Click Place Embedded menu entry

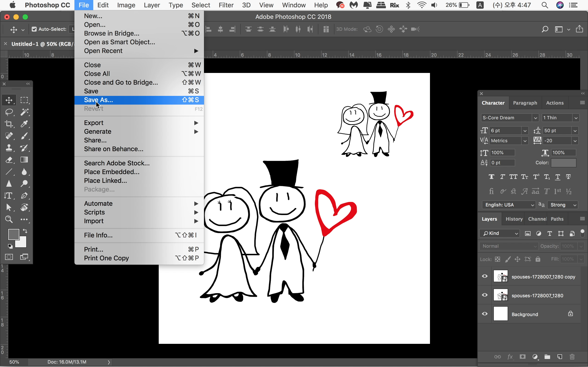tap(112, 172)
